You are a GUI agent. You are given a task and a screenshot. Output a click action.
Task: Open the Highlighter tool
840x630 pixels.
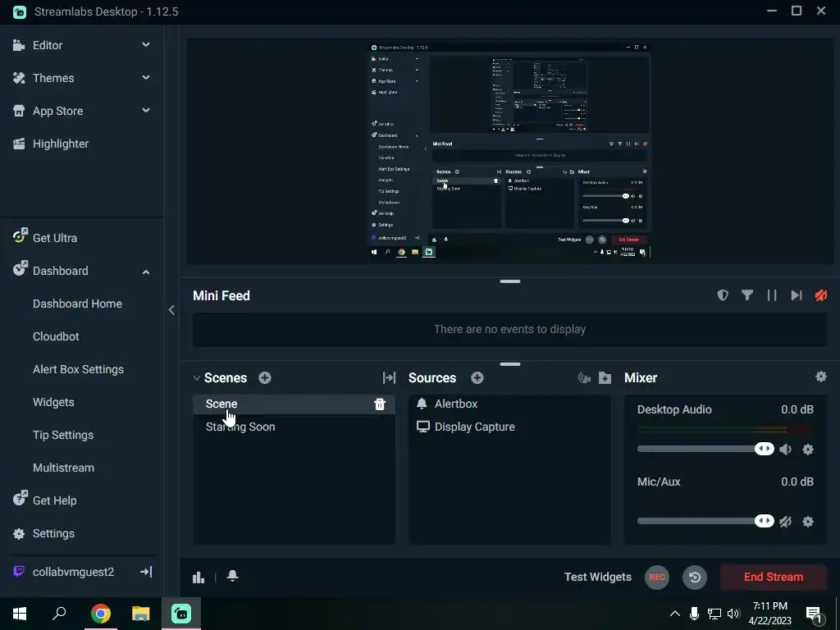[60, 144]
